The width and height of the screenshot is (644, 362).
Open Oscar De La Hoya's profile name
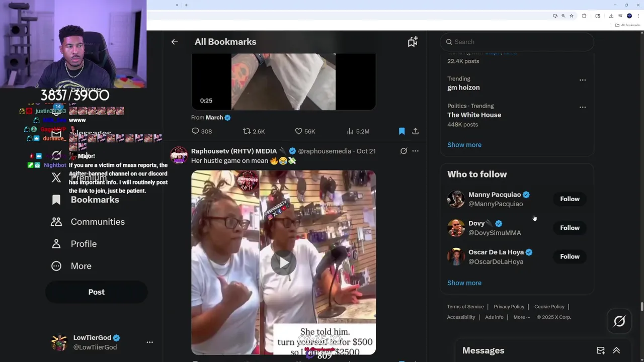tap(496, 252)
